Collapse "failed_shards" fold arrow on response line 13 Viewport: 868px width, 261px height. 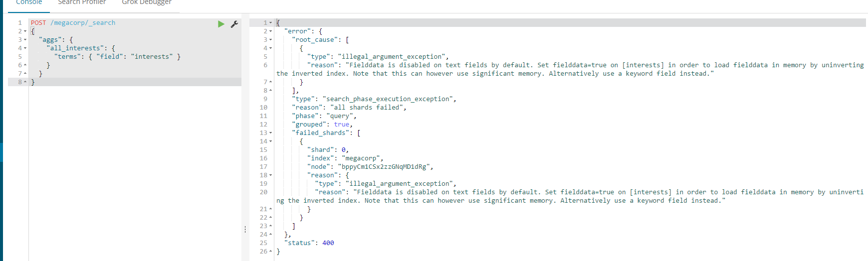pos(271,133)
